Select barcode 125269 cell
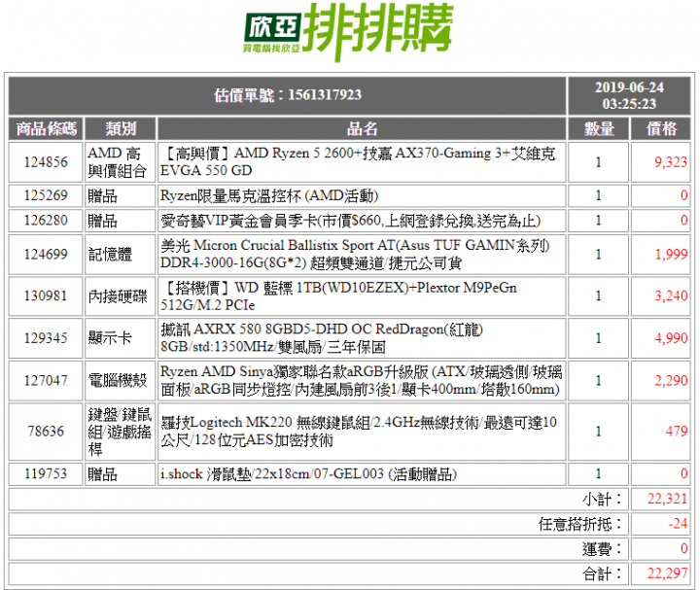This screenshot has height=590, width=700. [46, 195]
